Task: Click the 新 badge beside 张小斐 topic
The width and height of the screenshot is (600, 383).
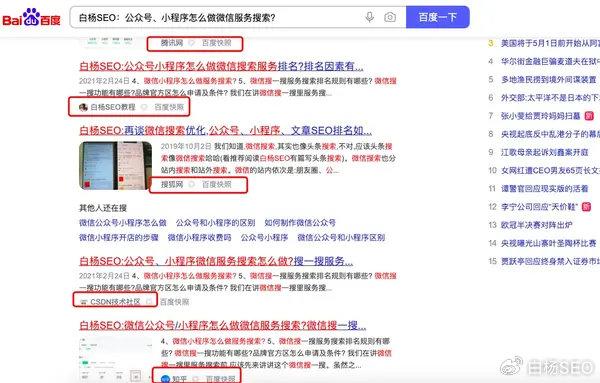Action: [x=589, y=116]
